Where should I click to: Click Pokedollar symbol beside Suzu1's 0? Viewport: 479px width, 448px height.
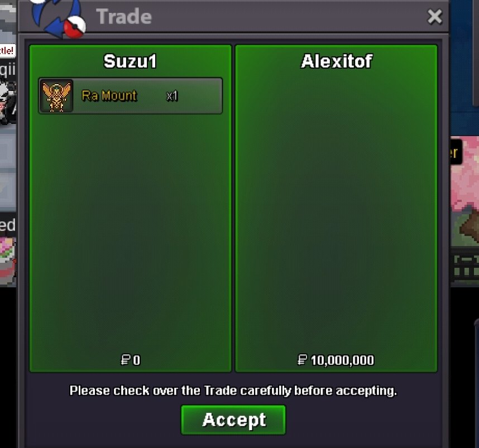point(126,360)
